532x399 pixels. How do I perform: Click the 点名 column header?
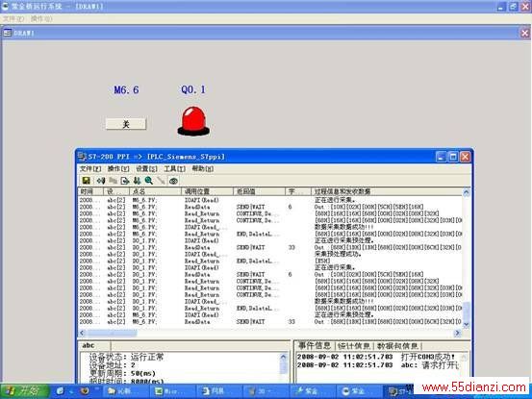[155, 191]
